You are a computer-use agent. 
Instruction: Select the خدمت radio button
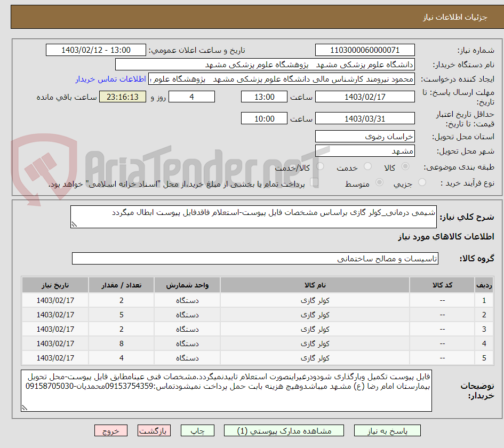(367, 166)
